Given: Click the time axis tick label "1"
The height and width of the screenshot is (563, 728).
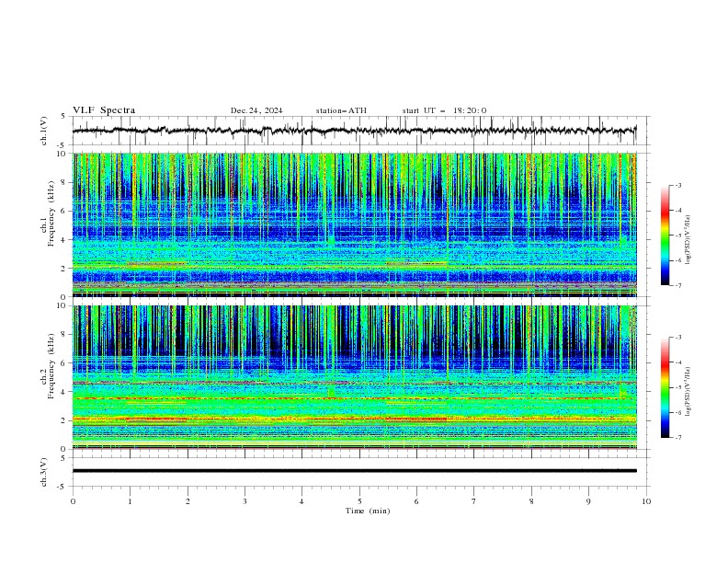Looking at the screenshot, I should (x=130, y=501).
